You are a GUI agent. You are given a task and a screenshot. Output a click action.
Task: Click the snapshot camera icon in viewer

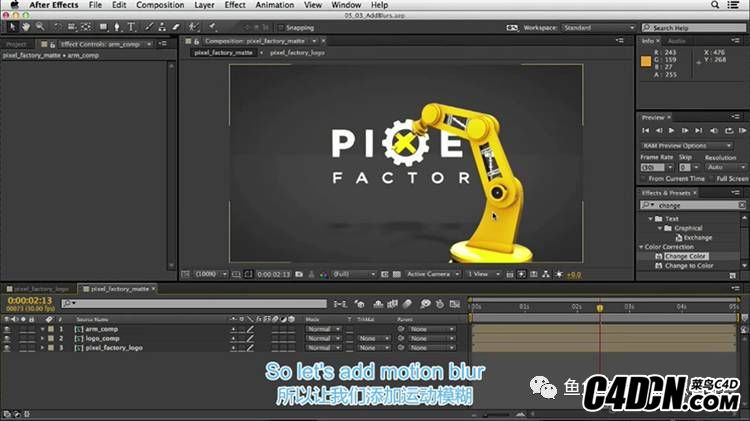click(x=299, y=274)
